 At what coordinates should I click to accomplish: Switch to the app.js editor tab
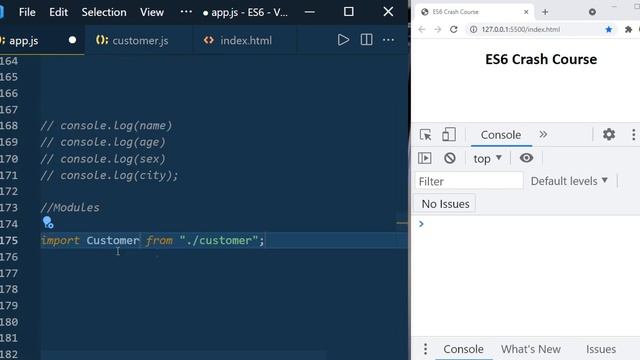point(23,40)
